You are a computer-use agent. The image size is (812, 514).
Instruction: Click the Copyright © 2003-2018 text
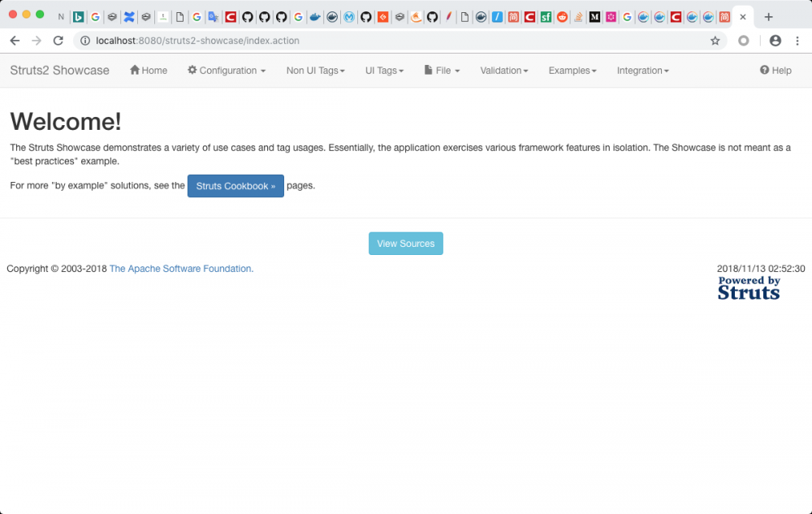pos(57,269)
